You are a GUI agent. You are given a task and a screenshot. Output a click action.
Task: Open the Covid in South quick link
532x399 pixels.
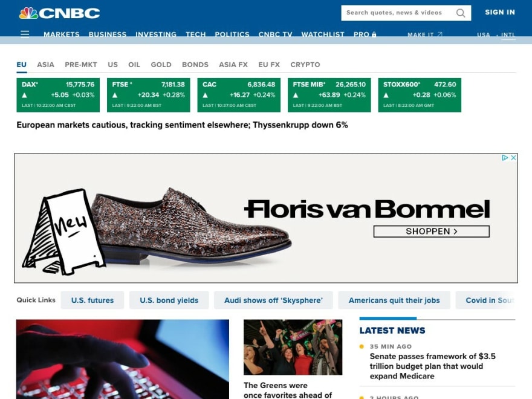click(487, 300)
